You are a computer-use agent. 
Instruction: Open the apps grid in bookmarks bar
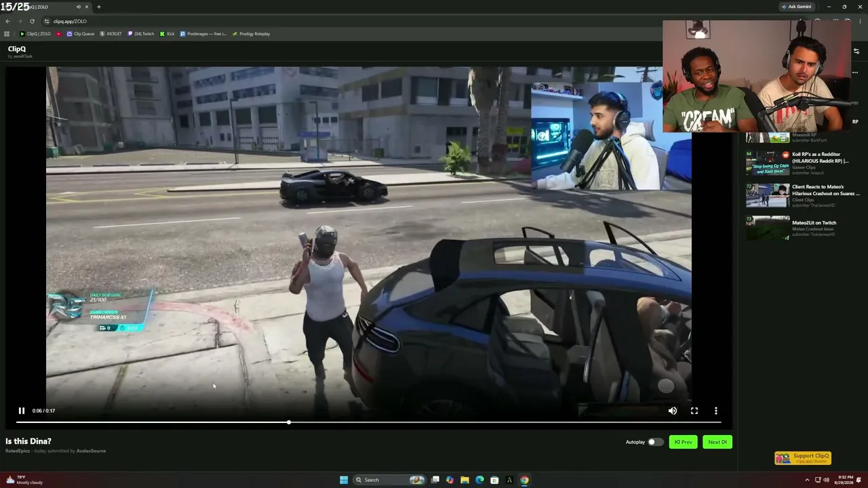(x=7, y=34)
